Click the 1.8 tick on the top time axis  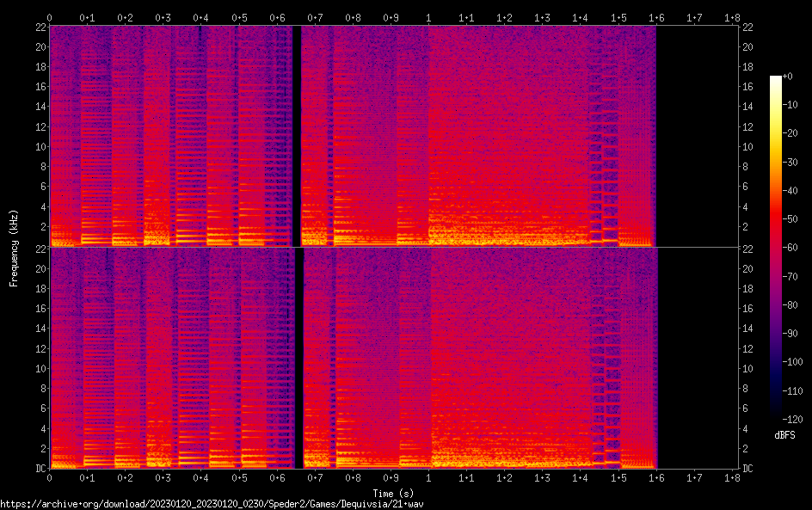tap(732, 17)
